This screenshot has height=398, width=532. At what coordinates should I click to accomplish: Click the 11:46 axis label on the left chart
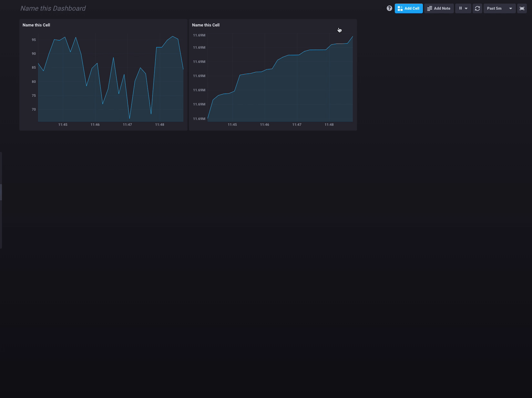click(x=95, y=124)
